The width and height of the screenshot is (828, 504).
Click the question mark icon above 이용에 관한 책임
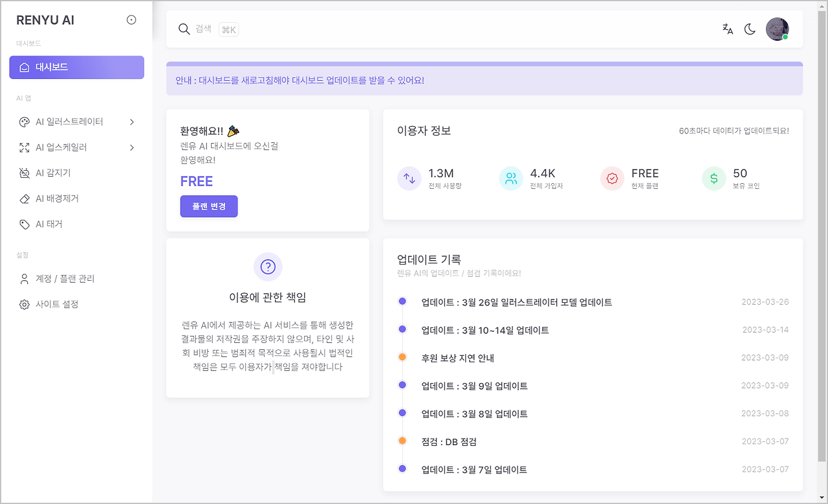click(x=268, y=267)
